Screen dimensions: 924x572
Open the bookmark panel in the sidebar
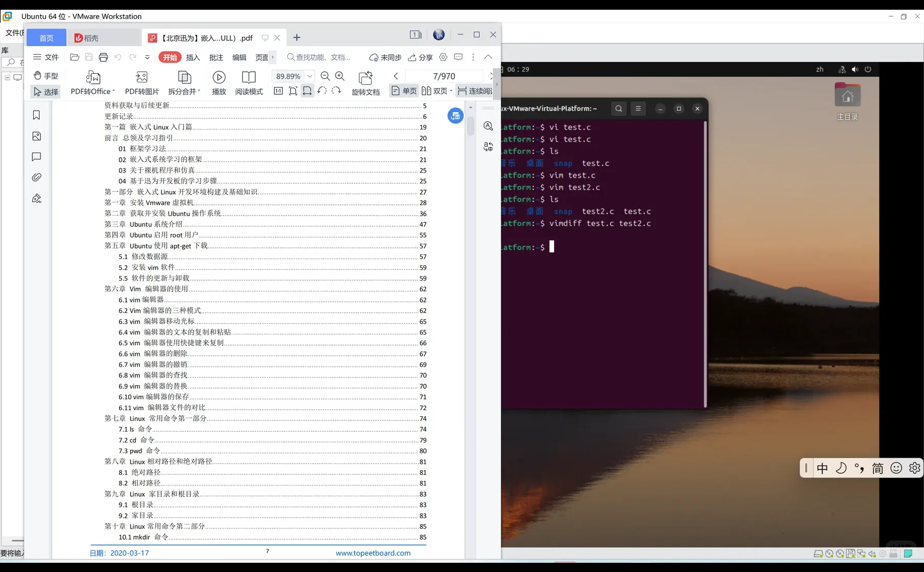(x=36, y=115)
